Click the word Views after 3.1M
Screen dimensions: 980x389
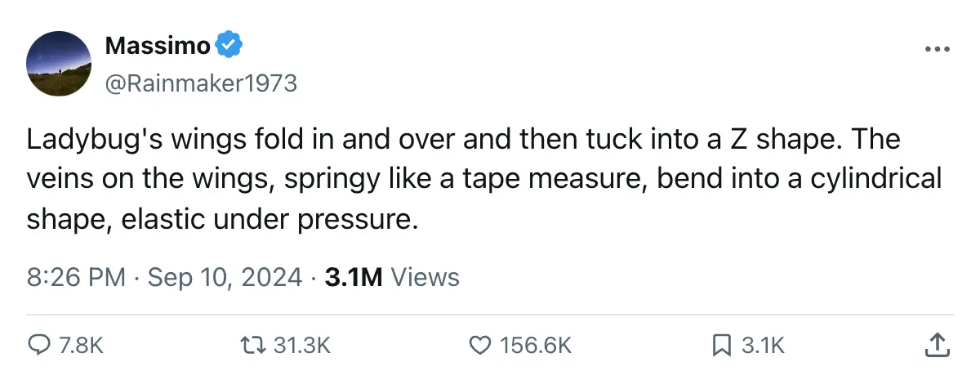425,277
